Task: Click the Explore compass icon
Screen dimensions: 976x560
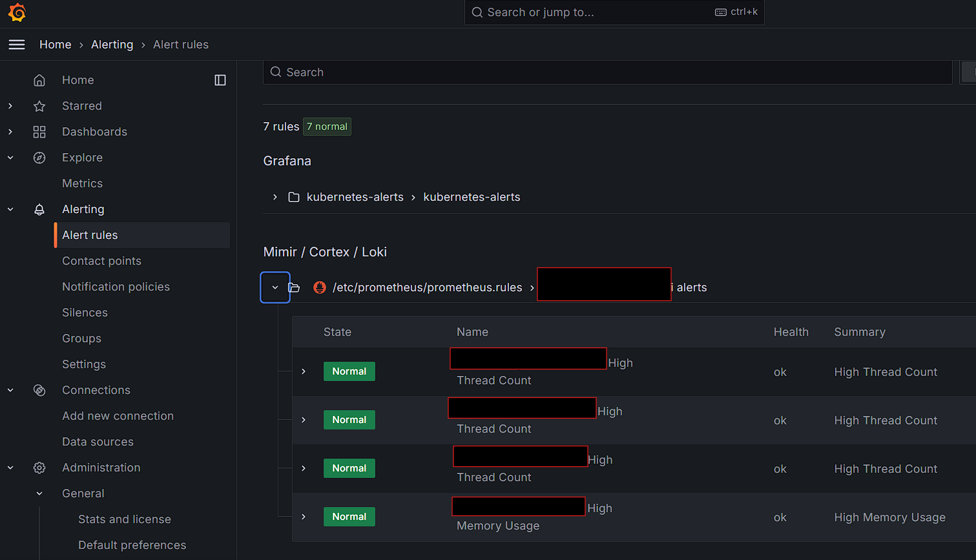Action: (x=39, y=158)
